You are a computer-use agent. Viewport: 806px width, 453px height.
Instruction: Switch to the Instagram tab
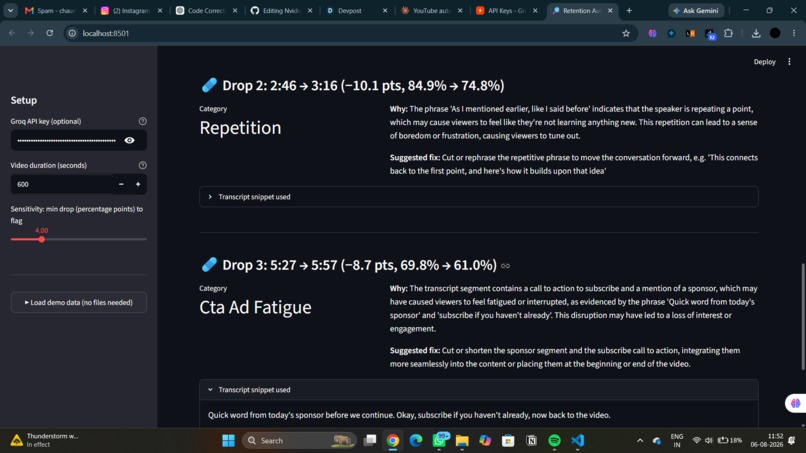[x=132, y=10]
